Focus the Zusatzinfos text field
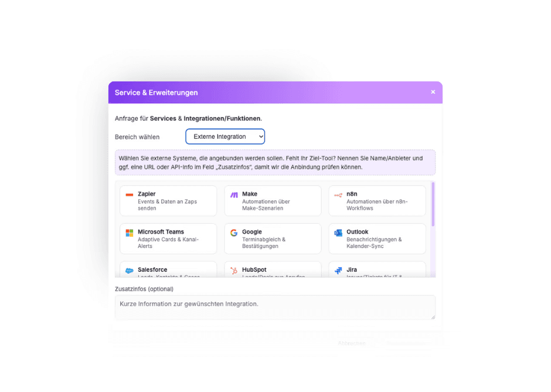The image size is (551, 392). pos(275,308)
